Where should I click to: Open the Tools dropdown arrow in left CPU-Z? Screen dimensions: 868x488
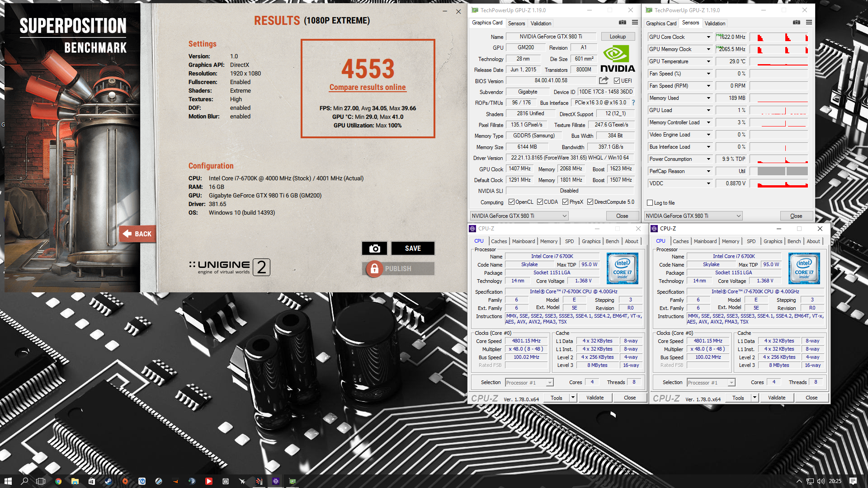tap(573, 398)
